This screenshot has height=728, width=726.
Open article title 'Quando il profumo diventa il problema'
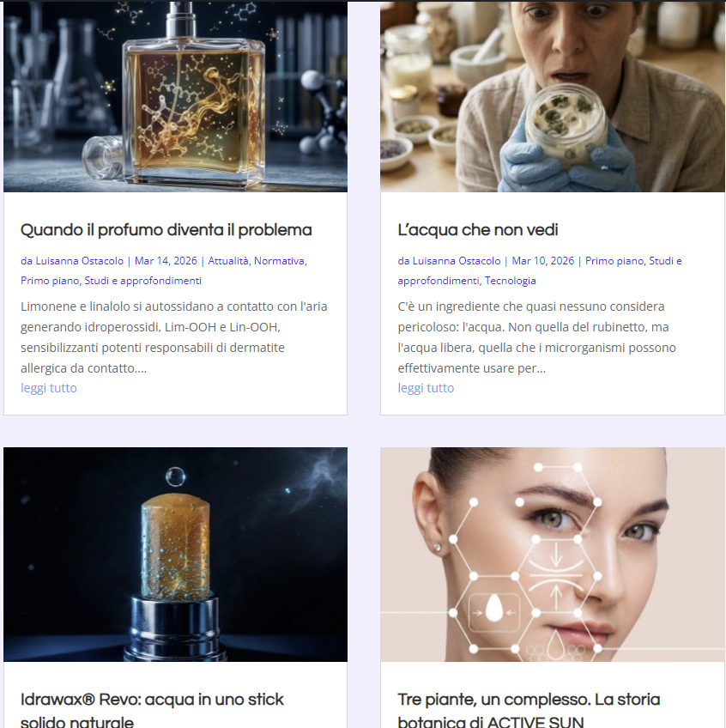[166, 230]
